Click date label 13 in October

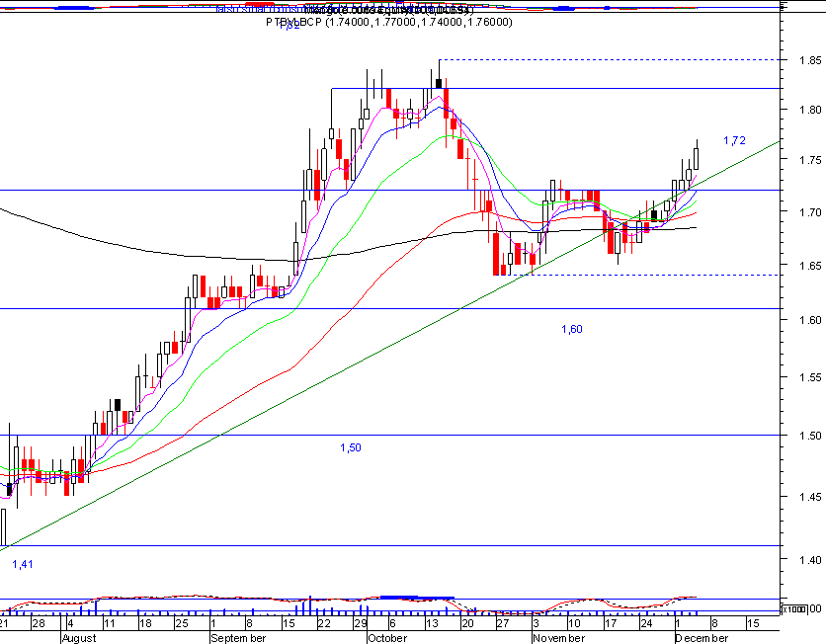(432, 623)
